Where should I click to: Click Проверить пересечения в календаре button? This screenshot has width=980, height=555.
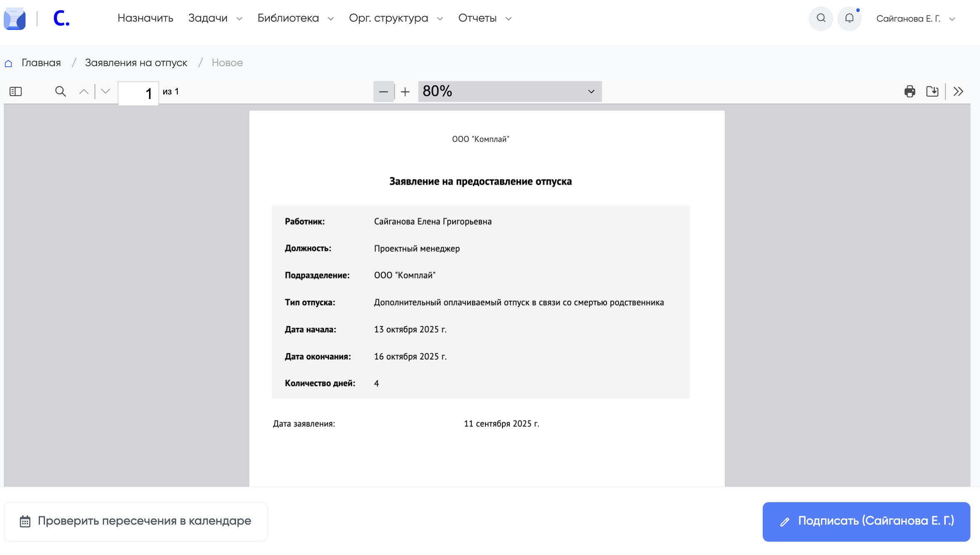136,521
